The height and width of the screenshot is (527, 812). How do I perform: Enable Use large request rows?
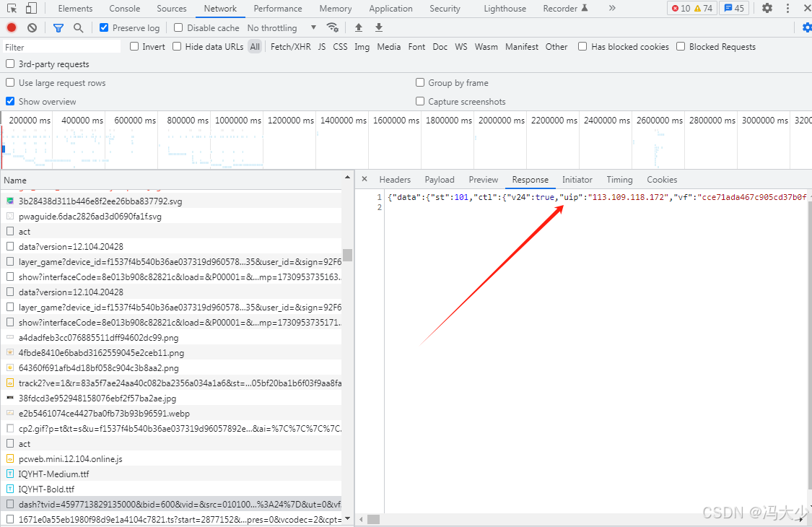pyautogui.click(x=10, y=82)
